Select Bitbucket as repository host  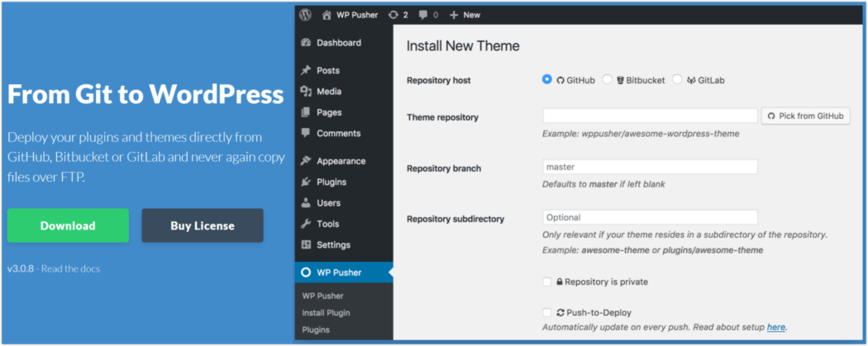point(608,79)
